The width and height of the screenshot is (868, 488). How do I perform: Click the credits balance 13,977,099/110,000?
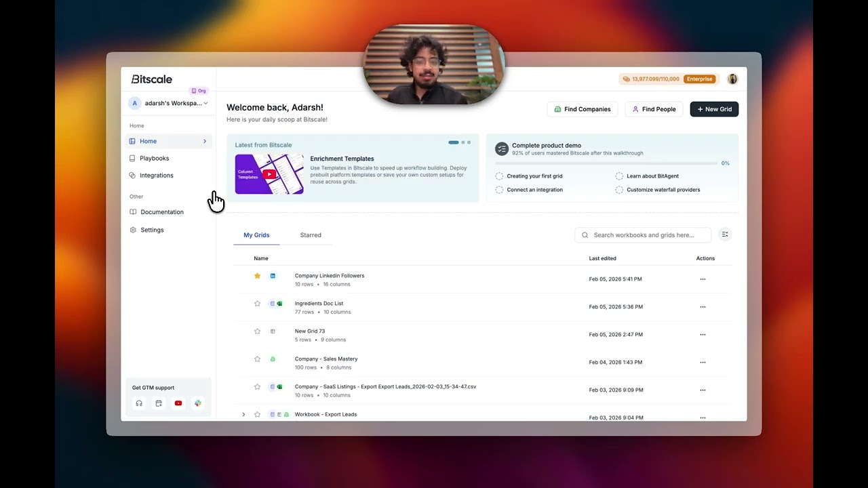pyautogui.click(x=651, y=79)
